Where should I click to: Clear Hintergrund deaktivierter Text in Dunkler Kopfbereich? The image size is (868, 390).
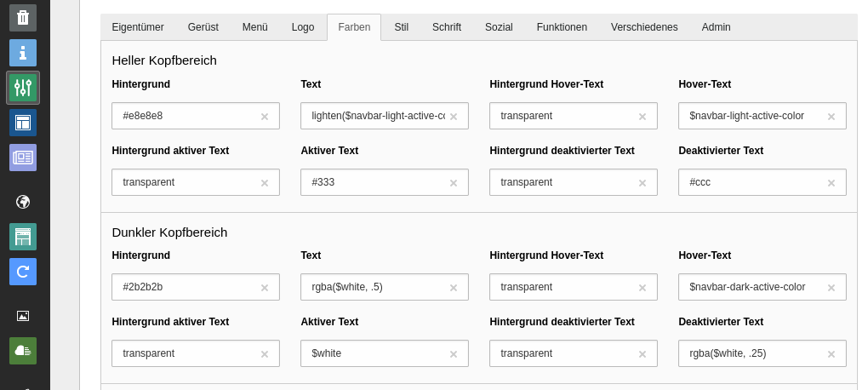642,354
